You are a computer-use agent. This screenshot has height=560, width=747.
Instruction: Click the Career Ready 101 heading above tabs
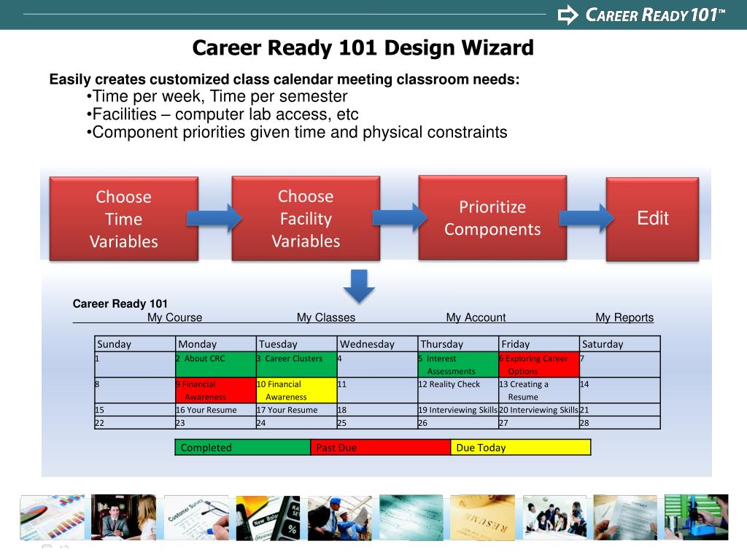tap(120, 304)
